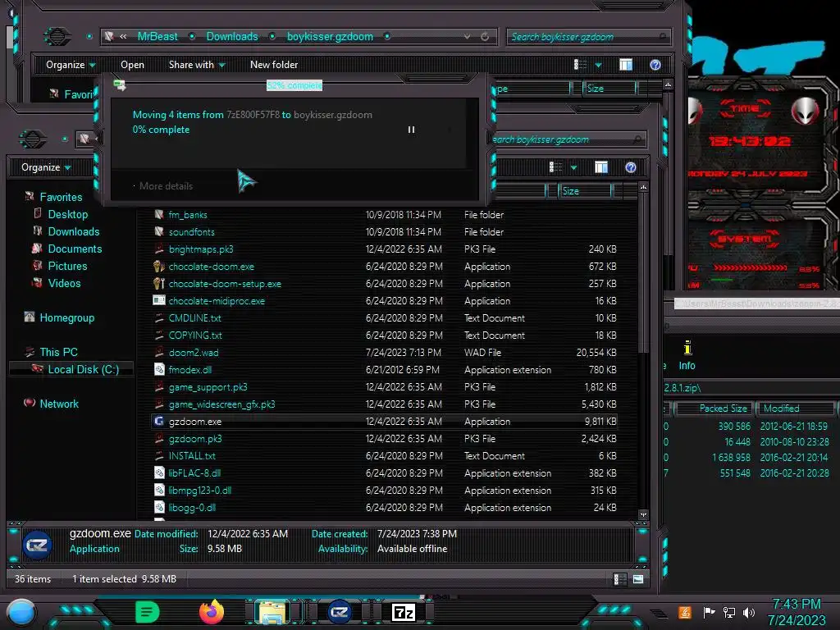Open help icon in front window toolbar

point(631,167)
